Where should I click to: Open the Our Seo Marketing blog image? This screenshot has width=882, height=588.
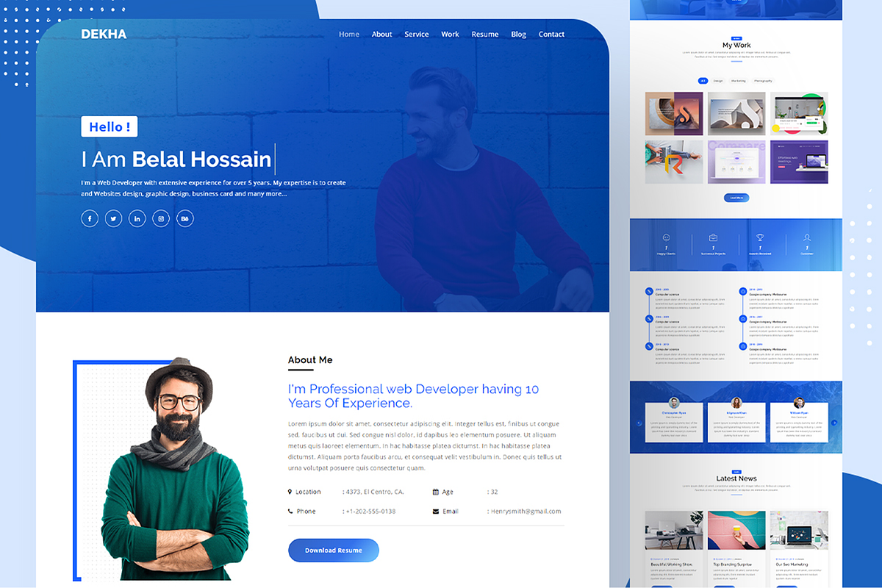coord(799,531)
